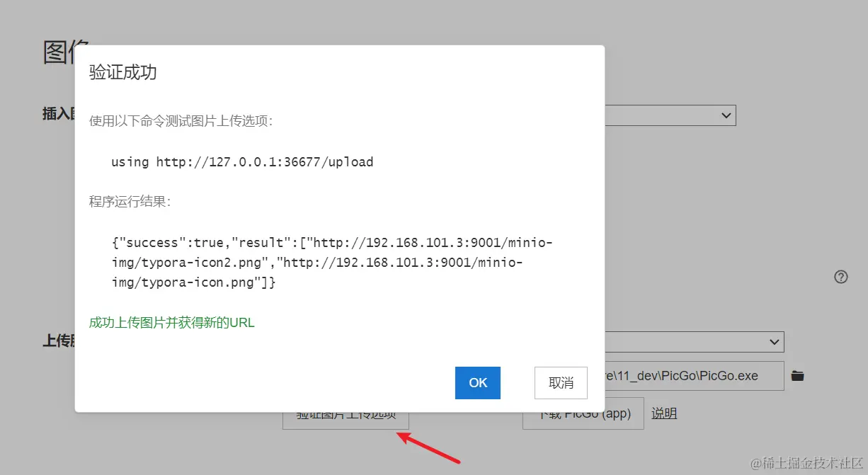Focus the PicGo.exe path input field
This screenshot has height=475, width=868.
[x=694, y=376]
